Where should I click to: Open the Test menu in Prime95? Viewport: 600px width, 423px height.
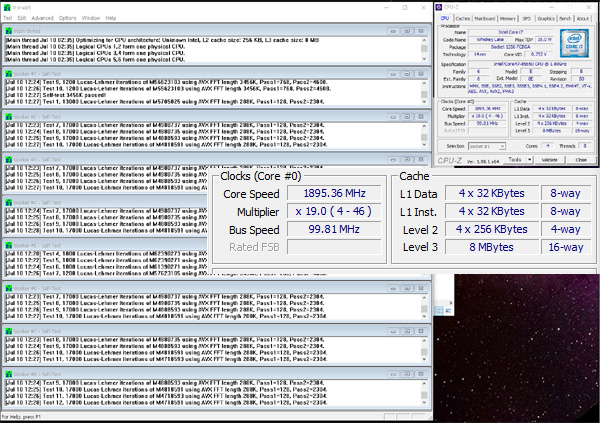point(8,18)
